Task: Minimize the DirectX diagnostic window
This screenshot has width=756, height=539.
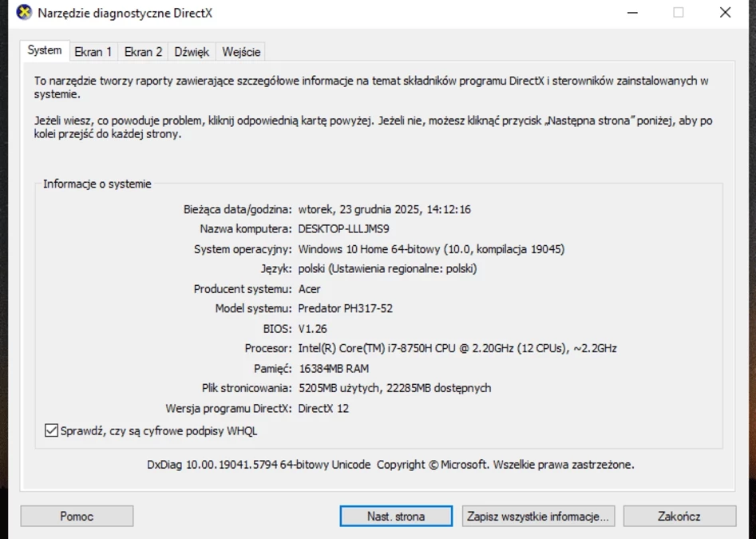Action: pyautogui.click(x=632, y=13)
